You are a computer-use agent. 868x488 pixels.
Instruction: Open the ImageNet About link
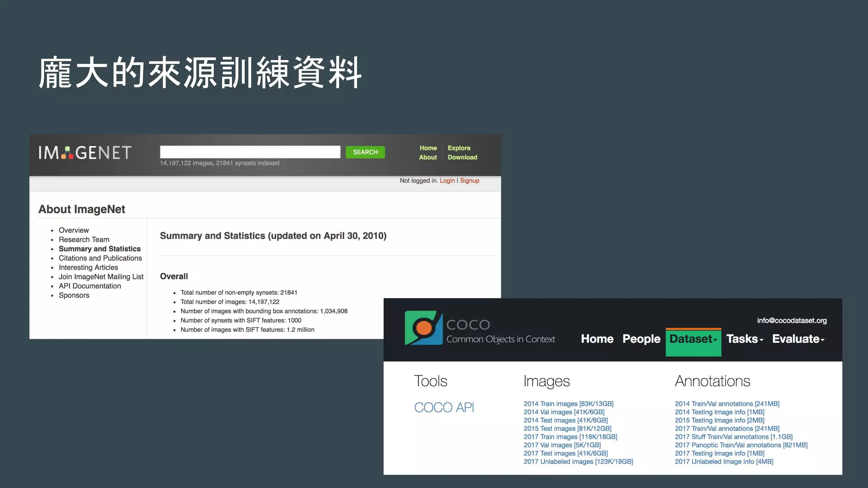428,157
